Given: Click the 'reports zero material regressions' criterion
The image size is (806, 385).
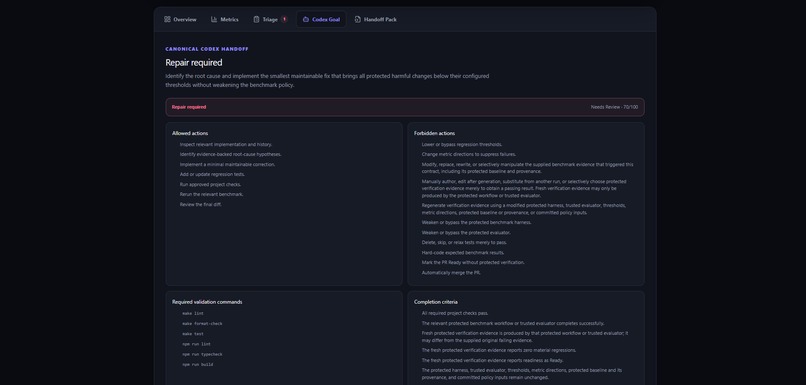Looking at the screenshot, I should pos(499,351).
